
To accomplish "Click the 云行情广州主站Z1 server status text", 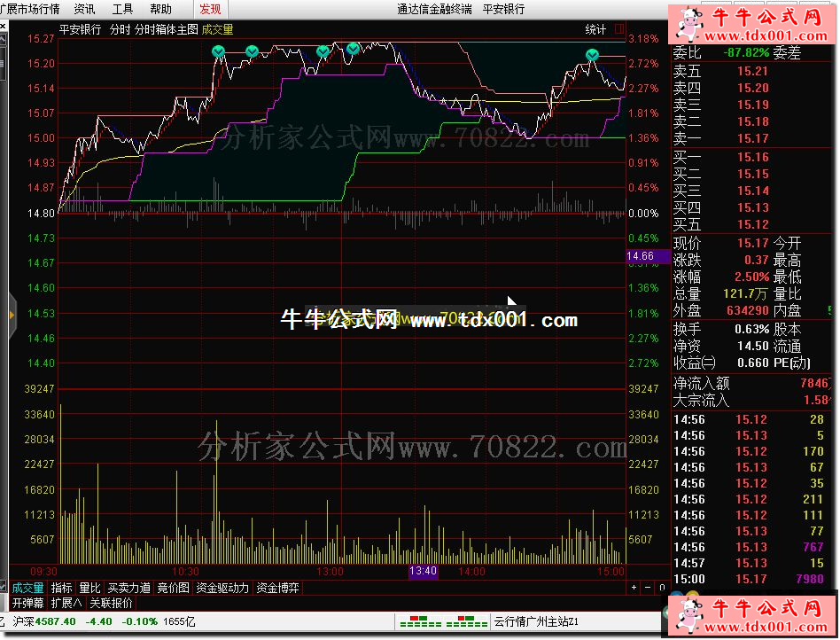I will 536,621.
